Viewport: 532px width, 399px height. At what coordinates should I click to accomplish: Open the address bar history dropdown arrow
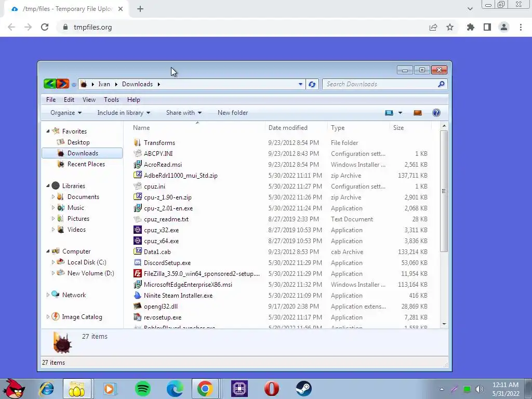pyautogui.click(x=300, y=84)
